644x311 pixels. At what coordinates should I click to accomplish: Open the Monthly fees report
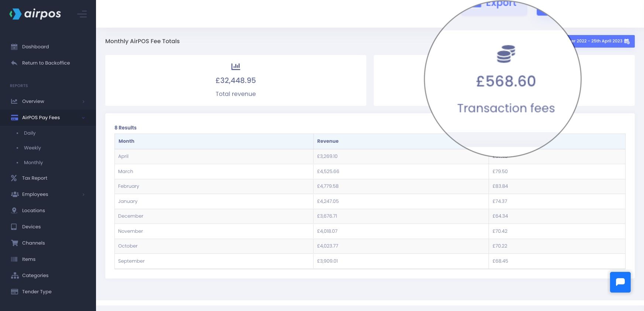[x=33, y=163]
